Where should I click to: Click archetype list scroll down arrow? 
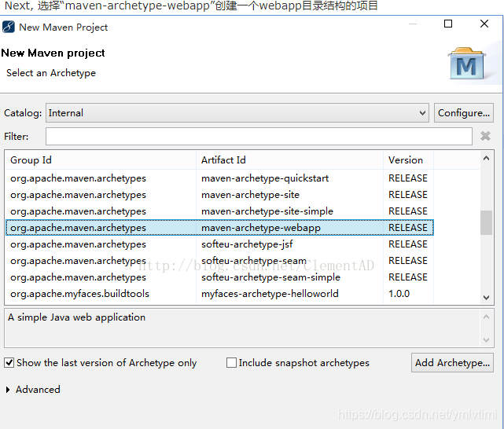point(487,298)
